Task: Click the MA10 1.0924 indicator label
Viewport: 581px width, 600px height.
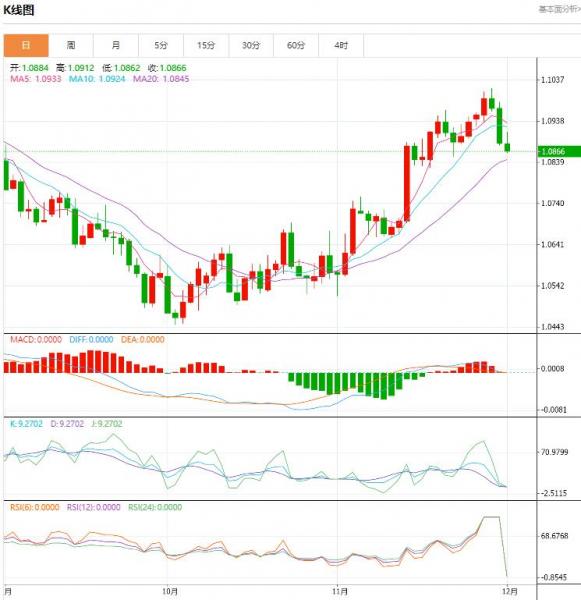Action: click(97, 79)
